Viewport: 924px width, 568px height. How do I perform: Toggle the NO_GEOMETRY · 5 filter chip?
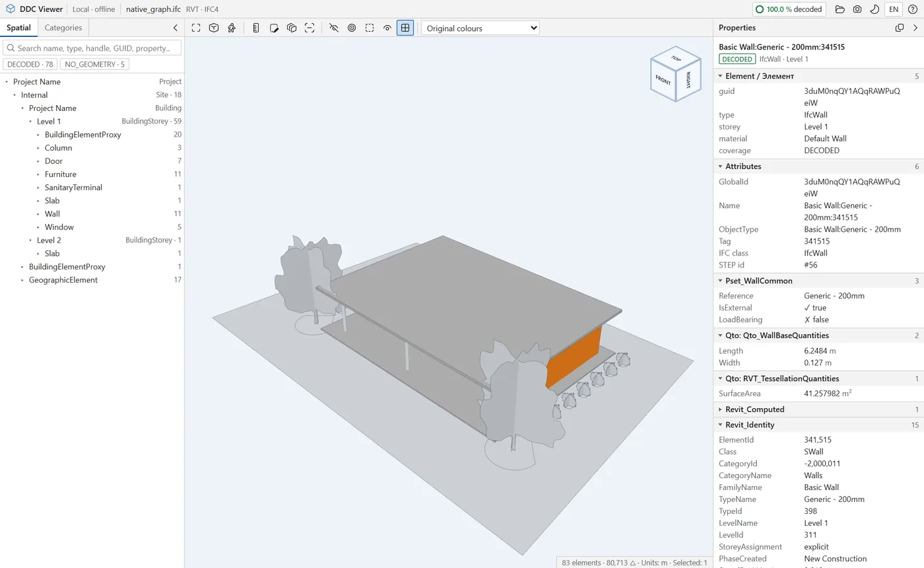[94, 64]
